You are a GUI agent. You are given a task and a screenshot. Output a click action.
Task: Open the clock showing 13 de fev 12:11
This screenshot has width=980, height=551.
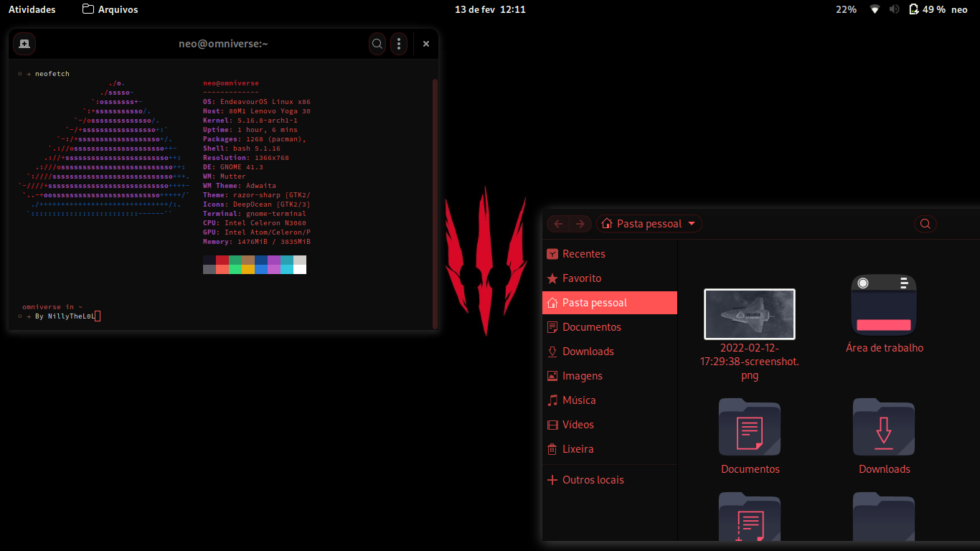(490, 9)
